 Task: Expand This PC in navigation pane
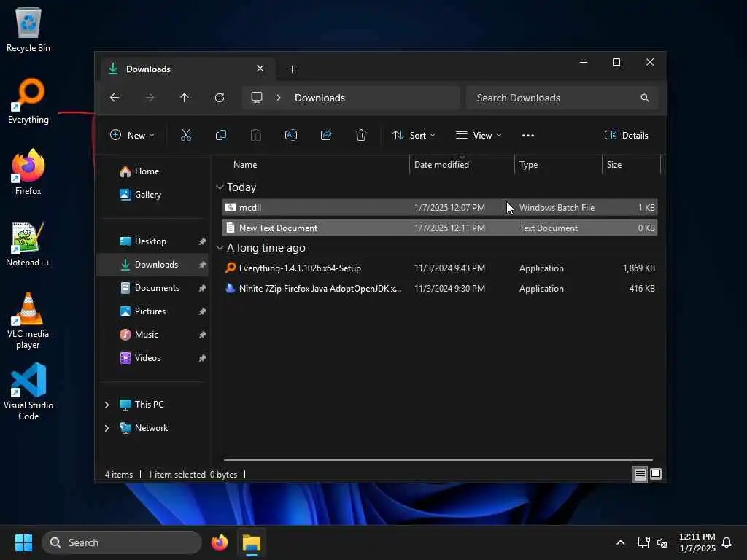click(107, 405)
